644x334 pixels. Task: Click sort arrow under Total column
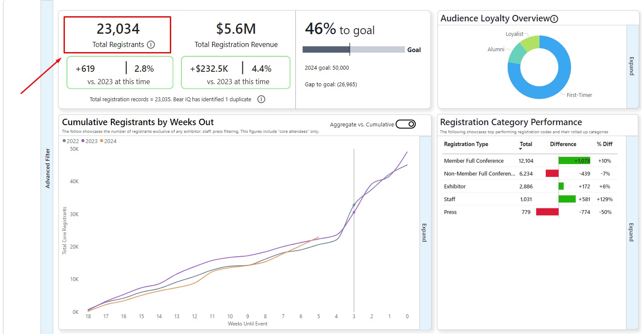(x=521, y=149)
